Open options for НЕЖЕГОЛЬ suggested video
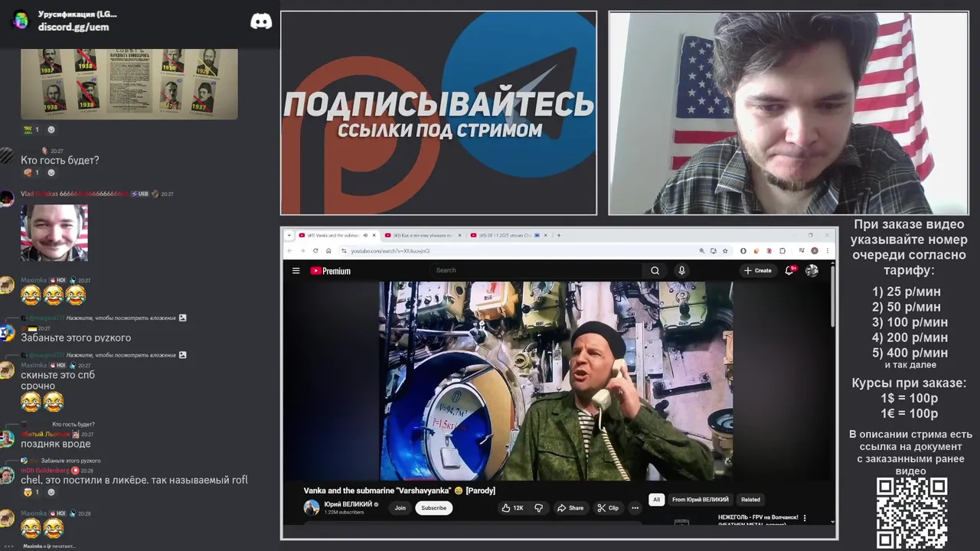980x551 pixels. [805, 518]
